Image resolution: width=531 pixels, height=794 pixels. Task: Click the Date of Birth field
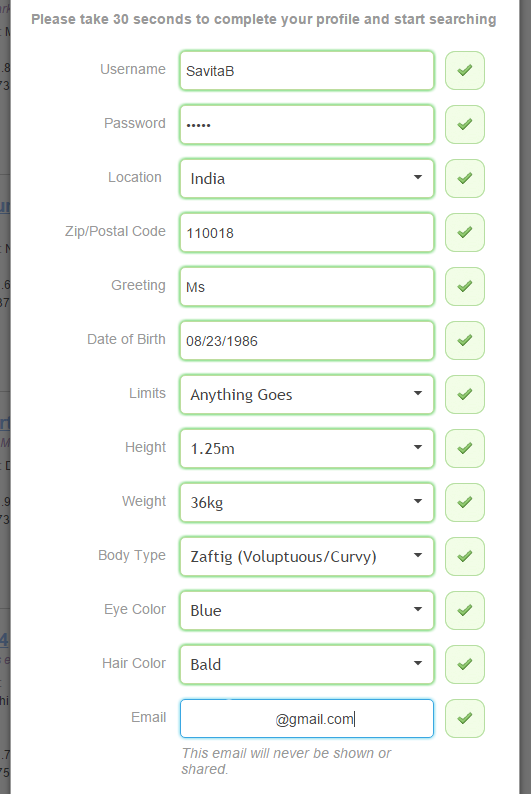click(307, 340)
